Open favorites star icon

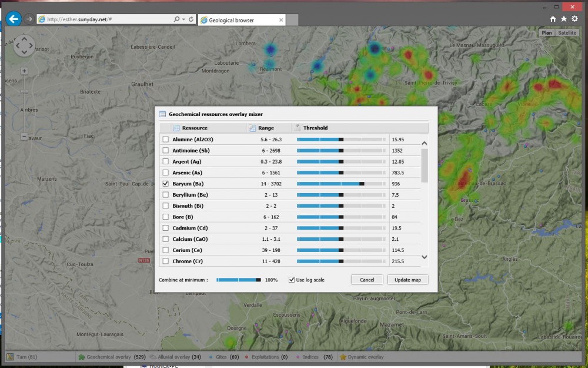tap(563, 19)
